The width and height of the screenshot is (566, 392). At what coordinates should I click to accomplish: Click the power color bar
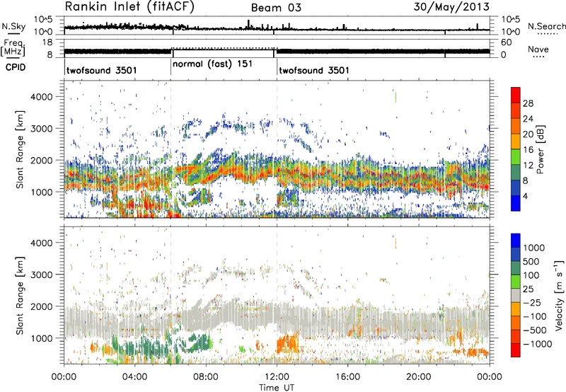tap(516, 149)
